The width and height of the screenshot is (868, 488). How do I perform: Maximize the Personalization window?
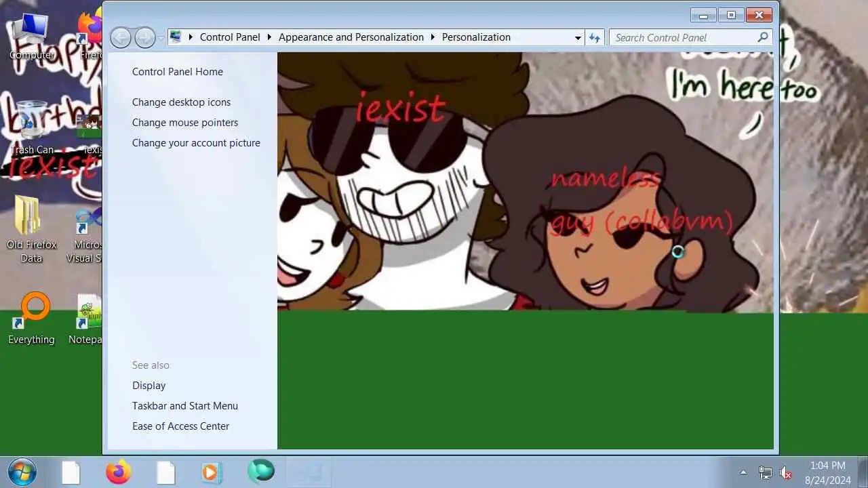[731, 15]
